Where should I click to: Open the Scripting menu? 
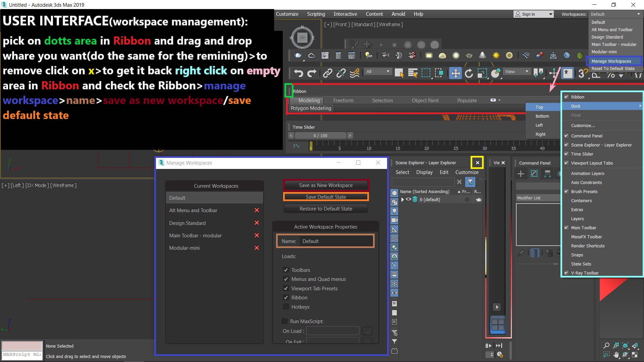point(316,14)
